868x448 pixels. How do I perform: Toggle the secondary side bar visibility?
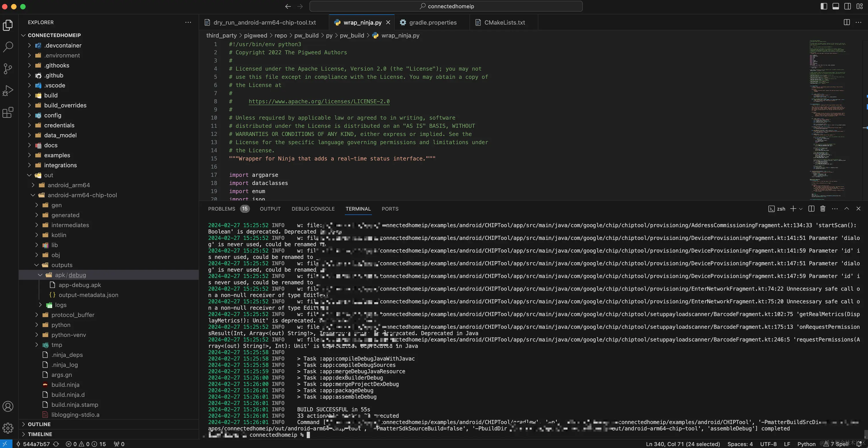click(x=847, y=6)
